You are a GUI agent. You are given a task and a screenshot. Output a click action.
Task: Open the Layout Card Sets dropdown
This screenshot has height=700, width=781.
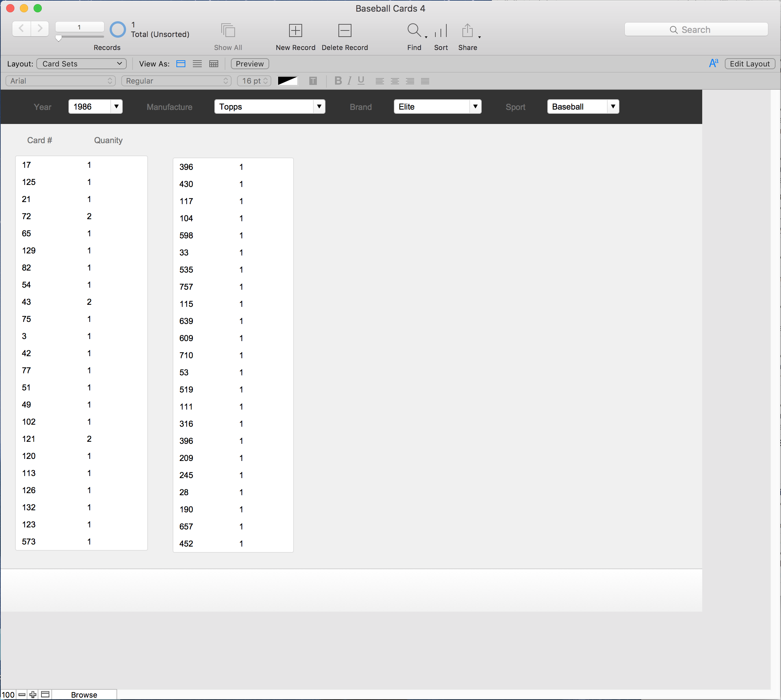coord(82,64)
